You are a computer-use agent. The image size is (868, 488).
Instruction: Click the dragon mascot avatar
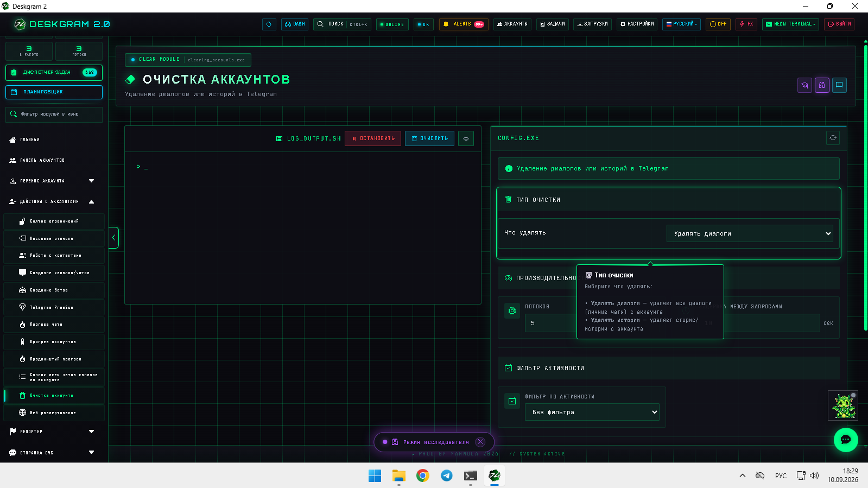[x=843, y=405]
